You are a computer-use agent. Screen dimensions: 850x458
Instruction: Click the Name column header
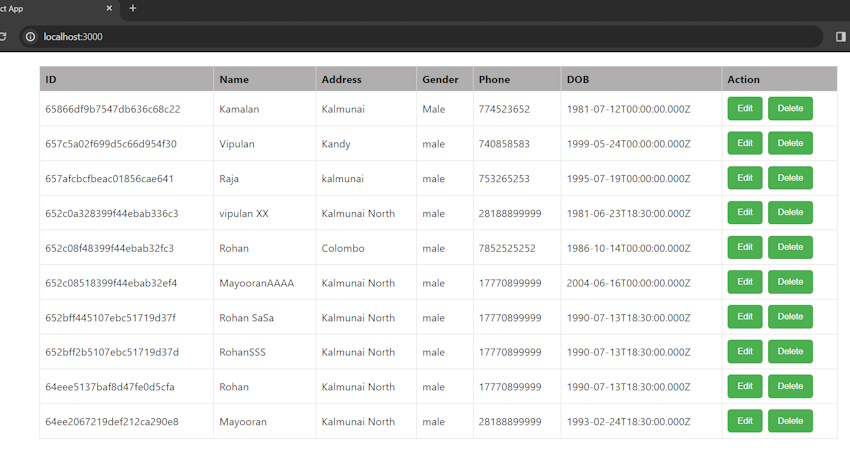click(234, 80)
